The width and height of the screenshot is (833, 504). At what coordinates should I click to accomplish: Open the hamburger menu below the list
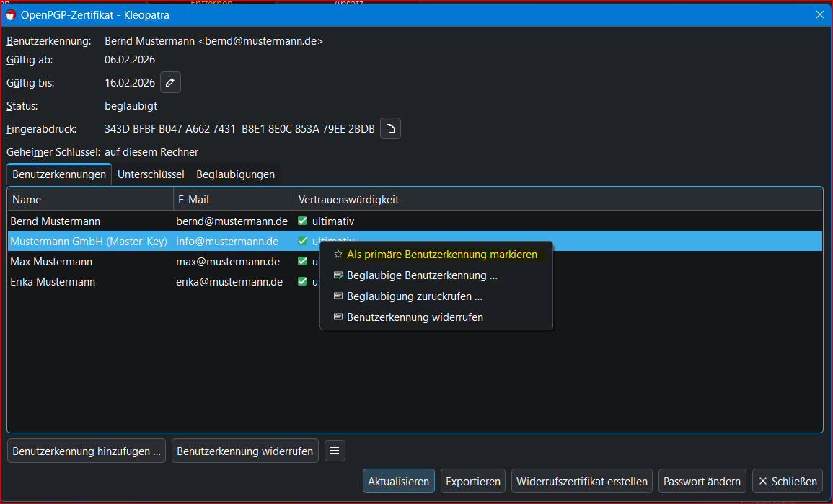tap(335, 451)
